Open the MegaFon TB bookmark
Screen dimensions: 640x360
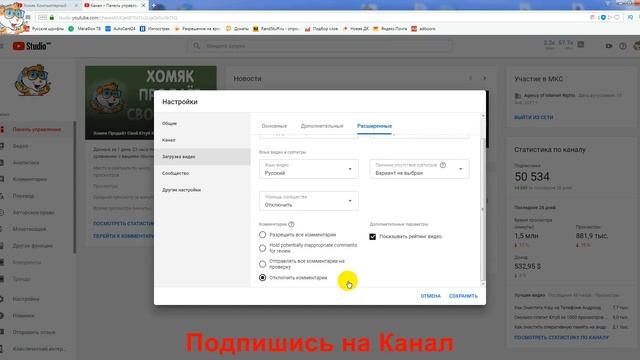coord(85,29)
